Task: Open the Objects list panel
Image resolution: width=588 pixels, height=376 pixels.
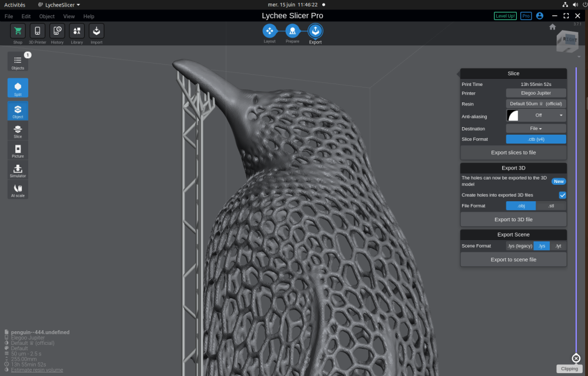Action: click(18, 62)
